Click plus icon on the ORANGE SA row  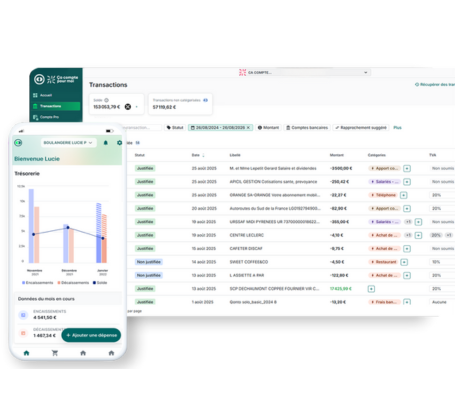pyautogui.click(x=403, y=195)
